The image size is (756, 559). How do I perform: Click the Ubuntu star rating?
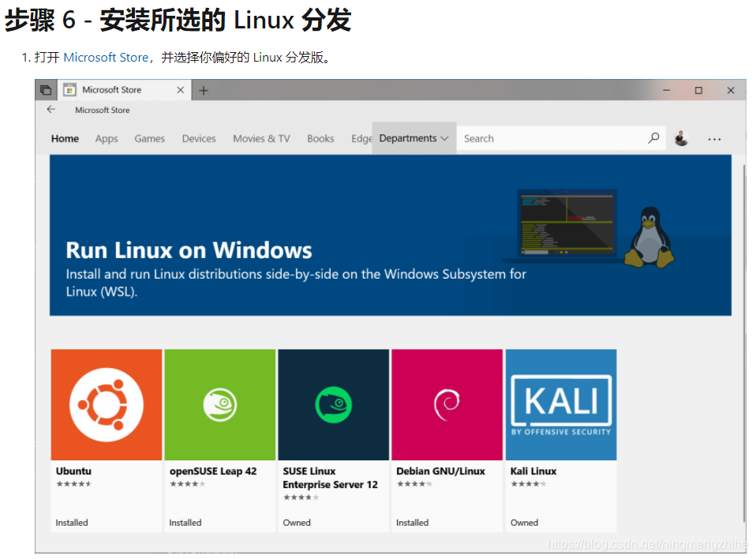point(73,484)
